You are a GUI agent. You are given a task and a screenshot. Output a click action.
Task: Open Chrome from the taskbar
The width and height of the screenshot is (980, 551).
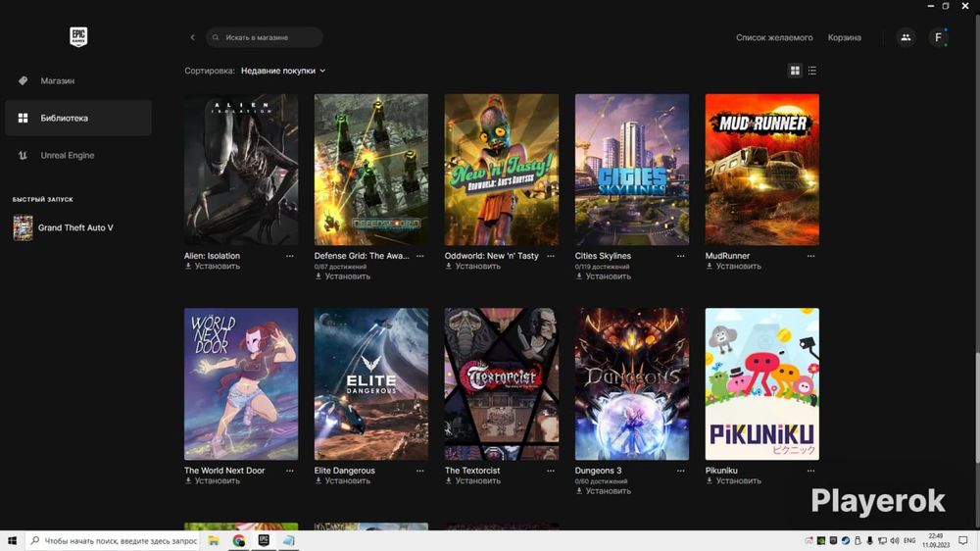pos(239,540)
